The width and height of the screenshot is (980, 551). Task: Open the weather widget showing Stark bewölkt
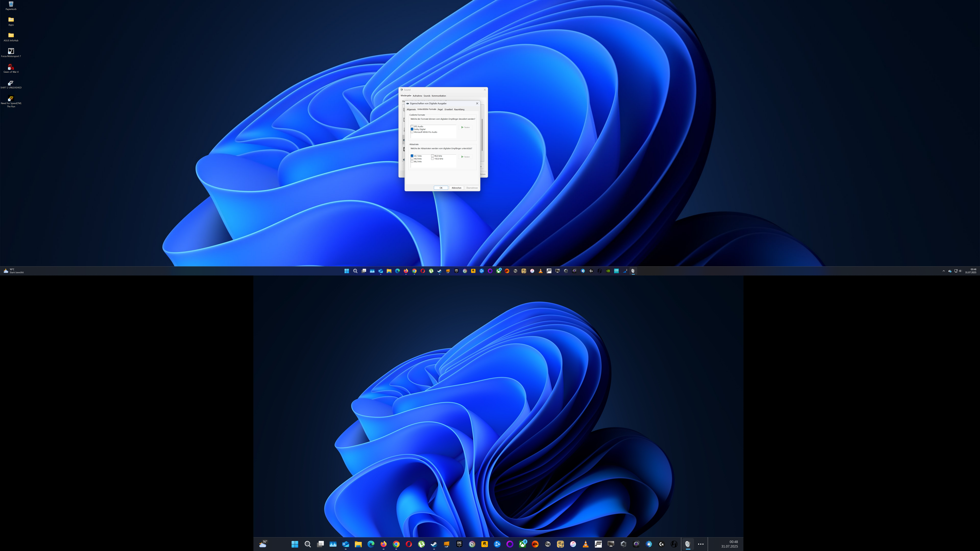(x=14, y=271)
